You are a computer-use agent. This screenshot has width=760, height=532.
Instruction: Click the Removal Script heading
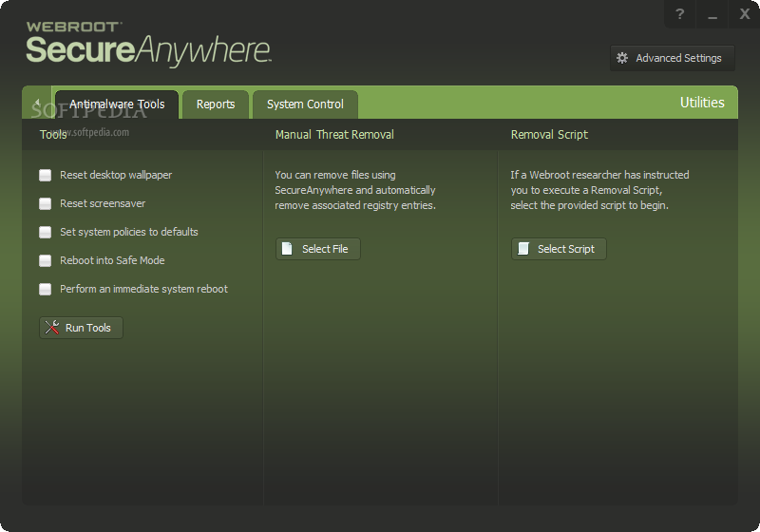[x=549, y=135]
